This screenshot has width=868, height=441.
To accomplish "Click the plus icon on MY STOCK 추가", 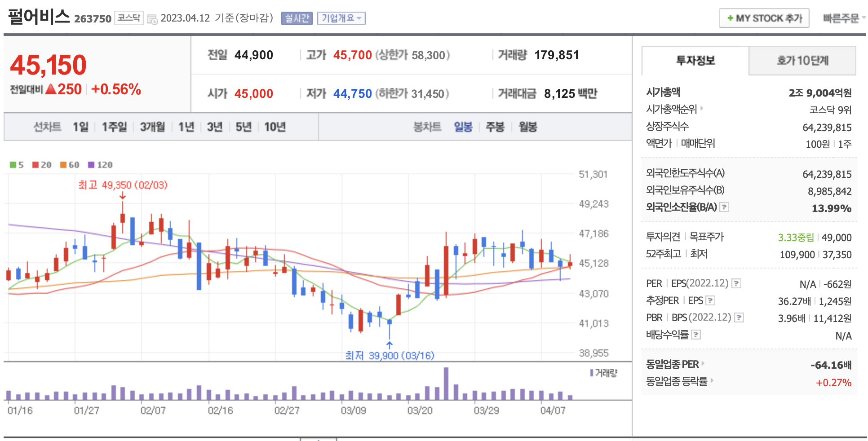I will [730, 18].
